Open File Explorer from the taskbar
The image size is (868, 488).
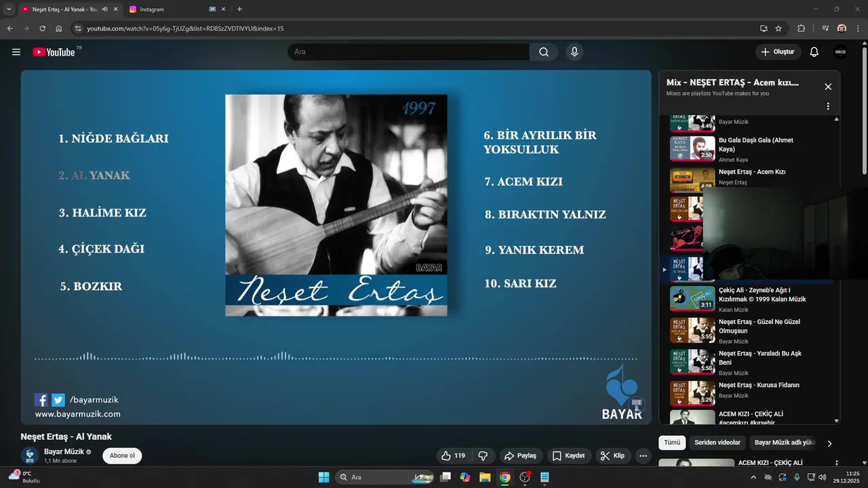(485, 477)
